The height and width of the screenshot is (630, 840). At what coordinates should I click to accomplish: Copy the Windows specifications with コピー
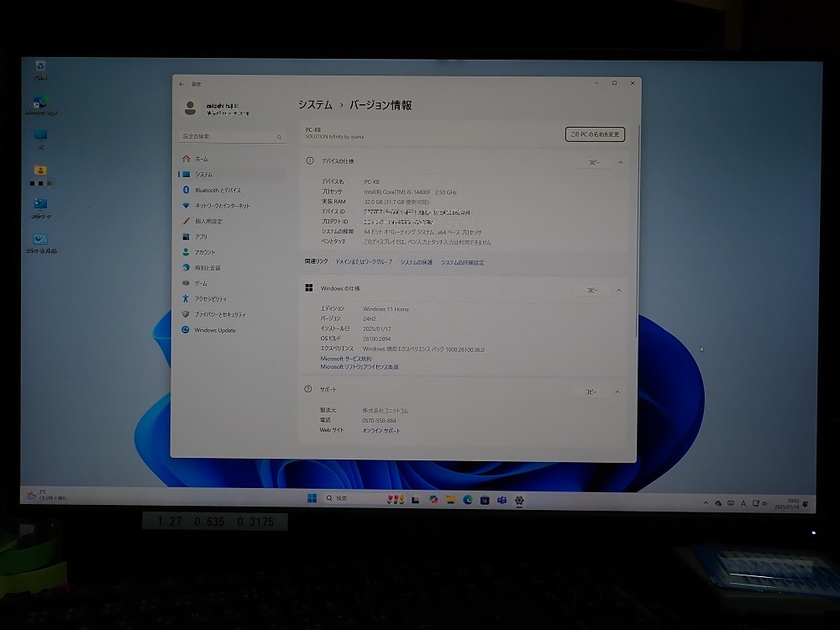(x=591, y=291)
